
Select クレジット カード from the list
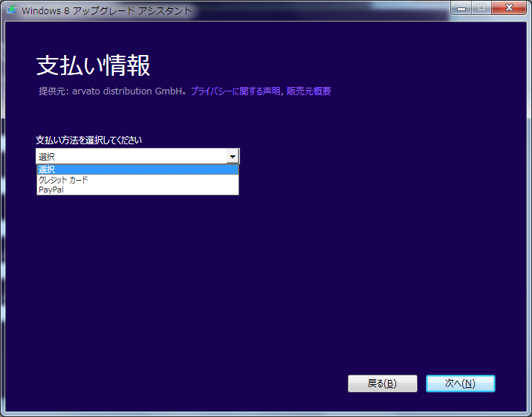tap(137, 180)
